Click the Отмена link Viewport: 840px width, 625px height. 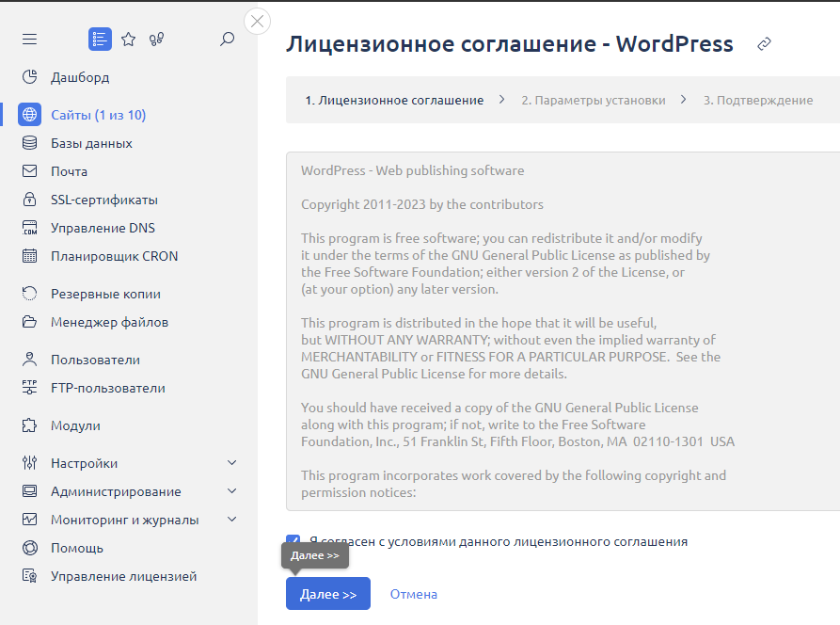tap(414, 594)
